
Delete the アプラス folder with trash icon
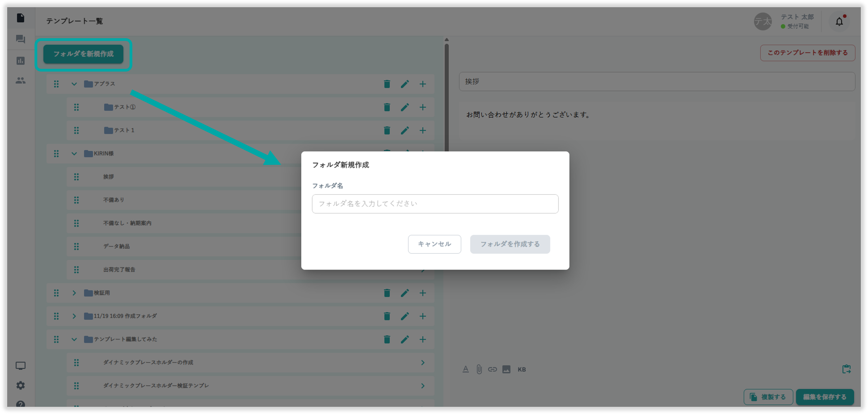tap(387, 84)
